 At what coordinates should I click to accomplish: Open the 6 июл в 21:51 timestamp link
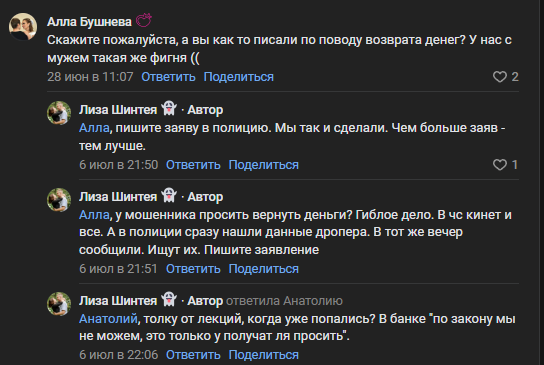(x=118, y=269)
